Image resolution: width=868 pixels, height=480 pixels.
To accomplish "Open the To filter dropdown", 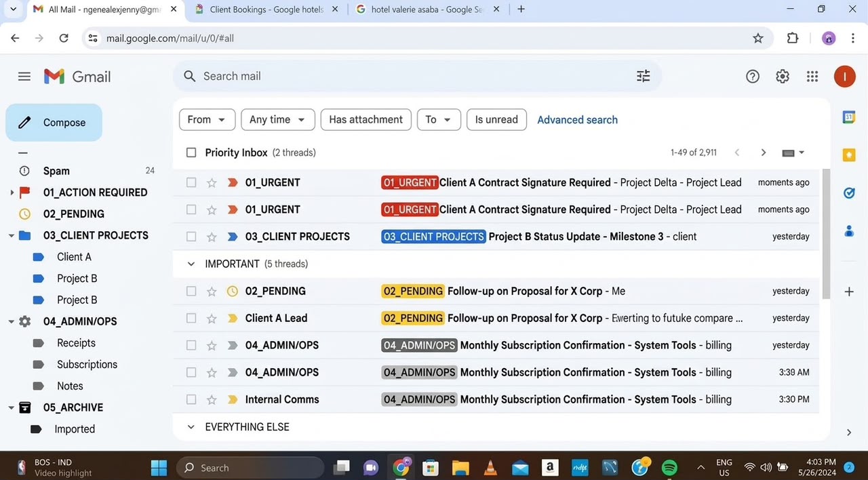I will 439,119.
